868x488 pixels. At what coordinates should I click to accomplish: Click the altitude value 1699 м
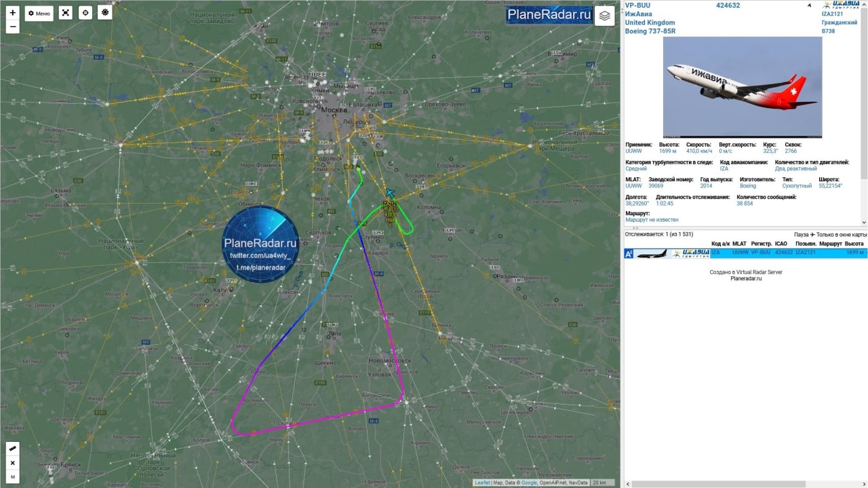pos(668,151)
